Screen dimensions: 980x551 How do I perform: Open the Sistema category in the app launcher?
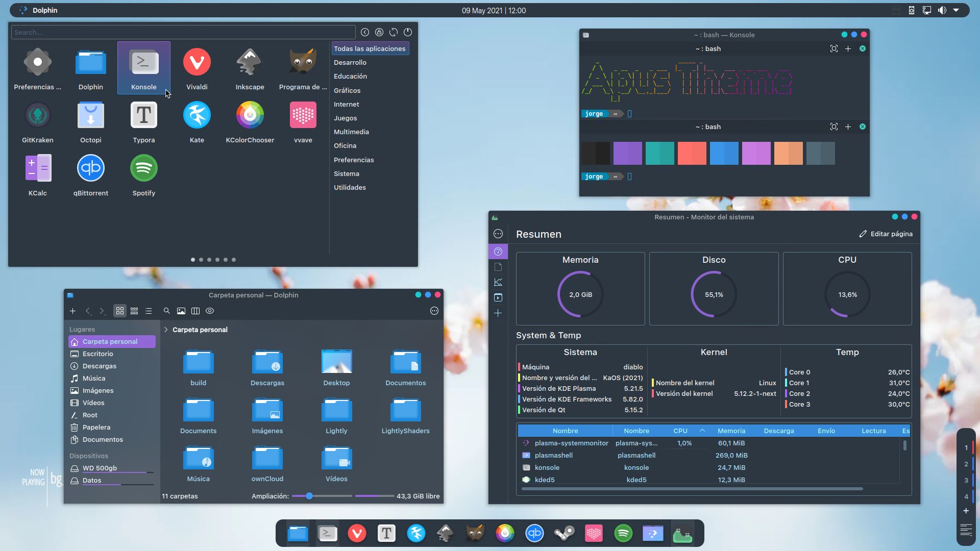[347, 173]
